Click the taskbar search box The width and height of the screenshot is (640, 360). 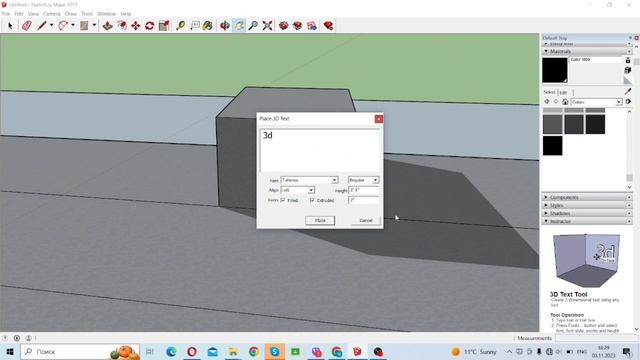click(80, 351)
